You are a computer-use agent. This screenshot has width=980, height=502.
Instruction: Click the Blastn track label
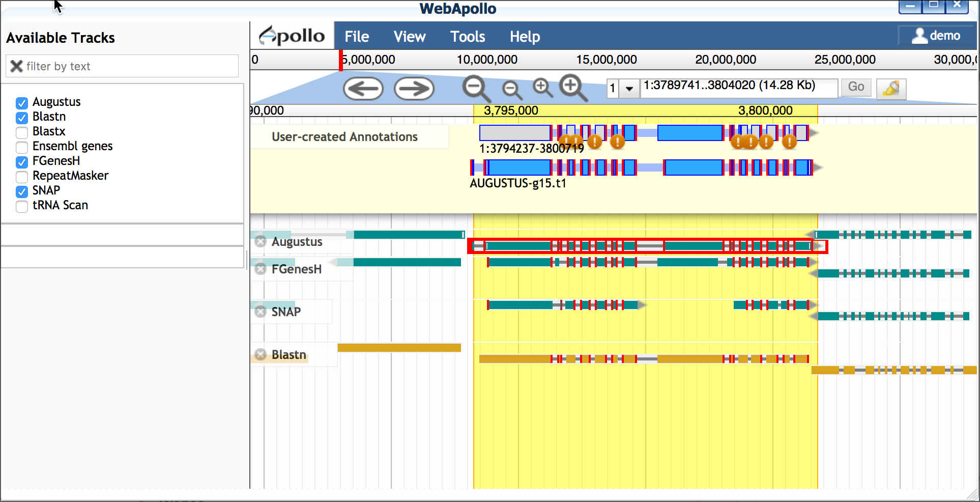[x=289, y=354]
